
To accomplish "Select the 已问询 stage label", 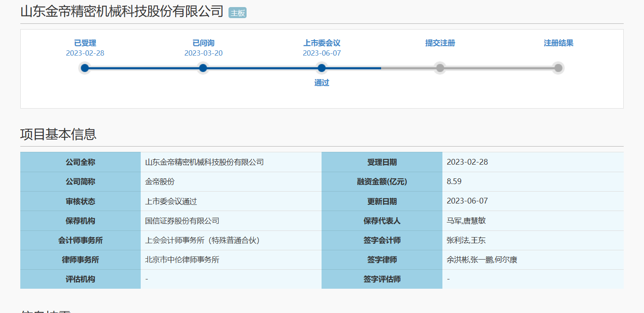I will (x=203, y=43).
